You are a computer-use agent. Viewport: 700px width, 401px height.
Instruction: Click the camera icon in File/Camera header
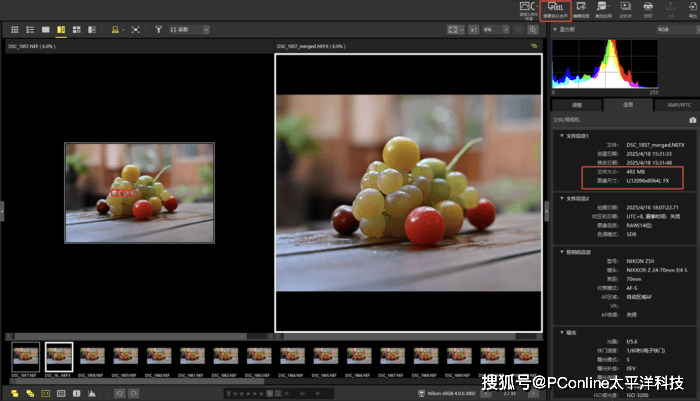691,119
